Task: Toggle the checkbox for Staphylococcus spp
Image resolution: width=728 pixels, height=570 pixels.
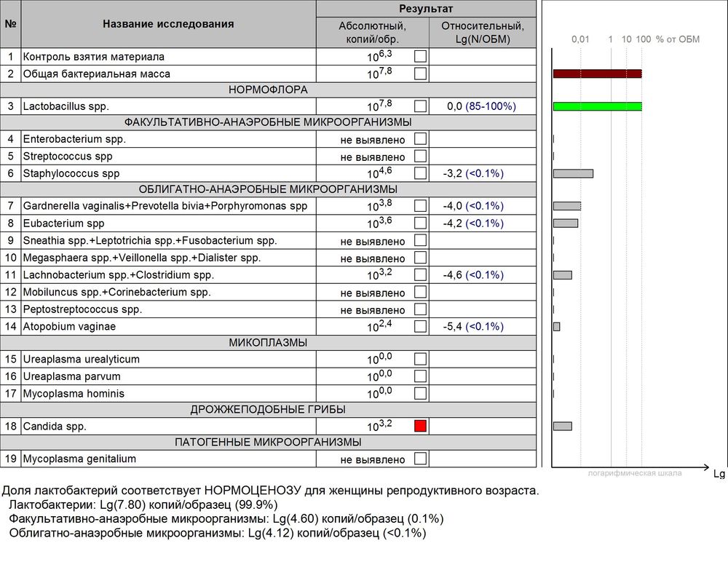Action: (420, 173)
